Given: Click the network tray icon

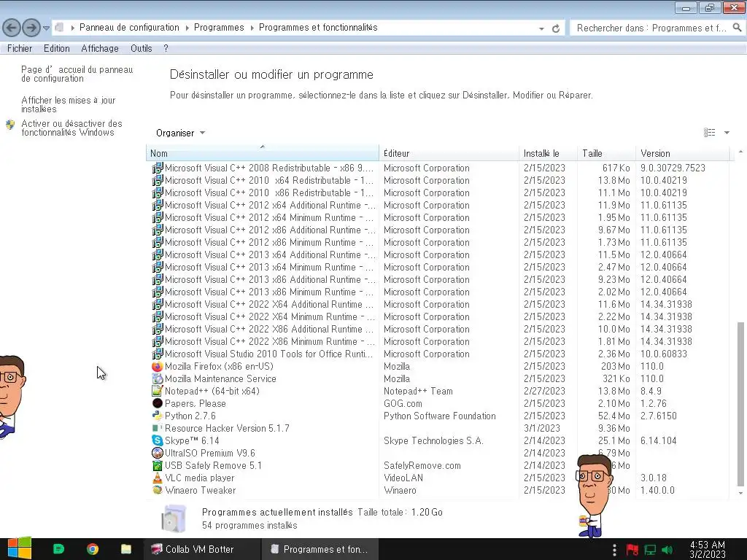Looking at the screenshot, I should [650, 550].
